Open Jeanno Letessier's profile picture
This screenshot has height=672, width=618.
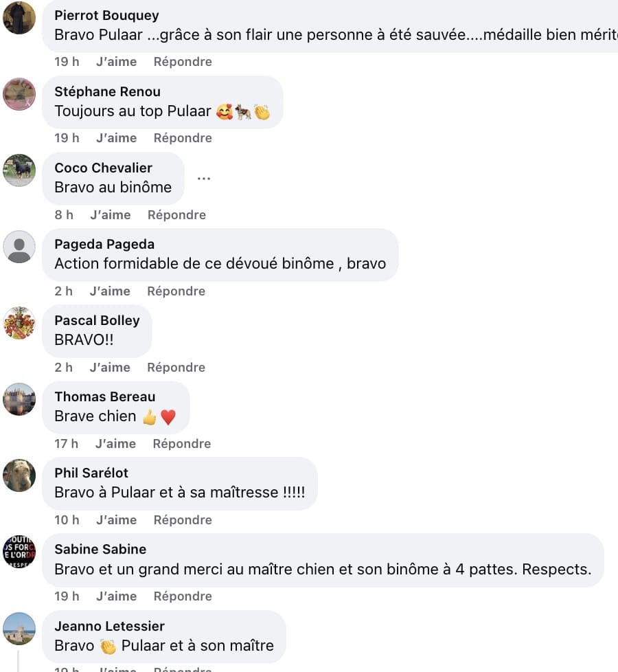(x=19, y=628)
